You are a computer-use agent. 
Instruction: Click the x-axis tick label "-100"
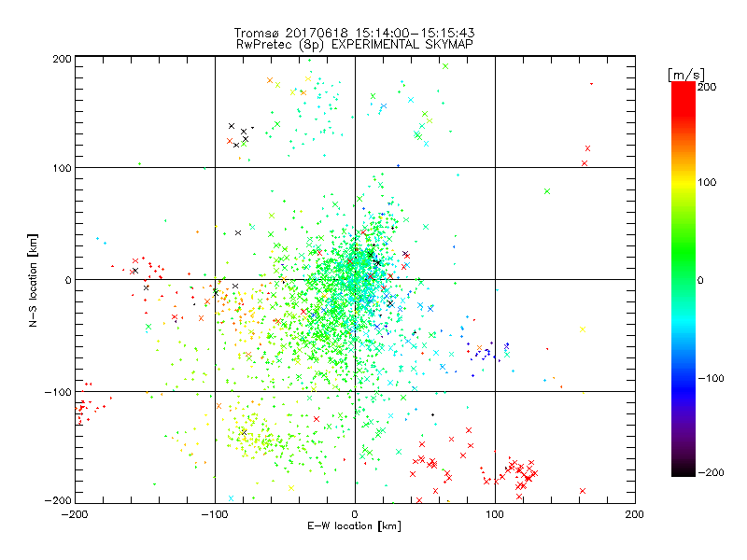215,514
